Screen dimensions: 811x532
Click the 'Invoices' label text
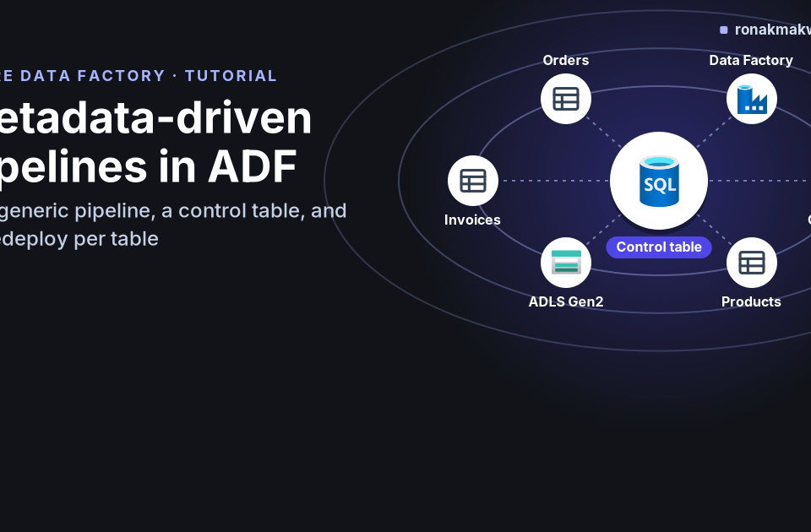pos(472,220)
